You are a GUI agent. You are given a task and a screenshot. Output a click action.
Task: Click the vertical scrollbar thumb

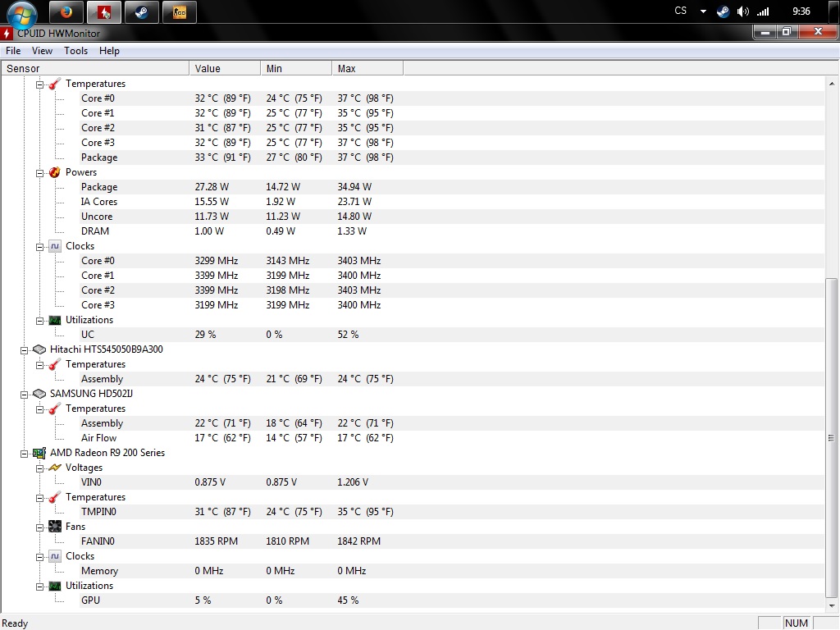[x=832, y=438]
